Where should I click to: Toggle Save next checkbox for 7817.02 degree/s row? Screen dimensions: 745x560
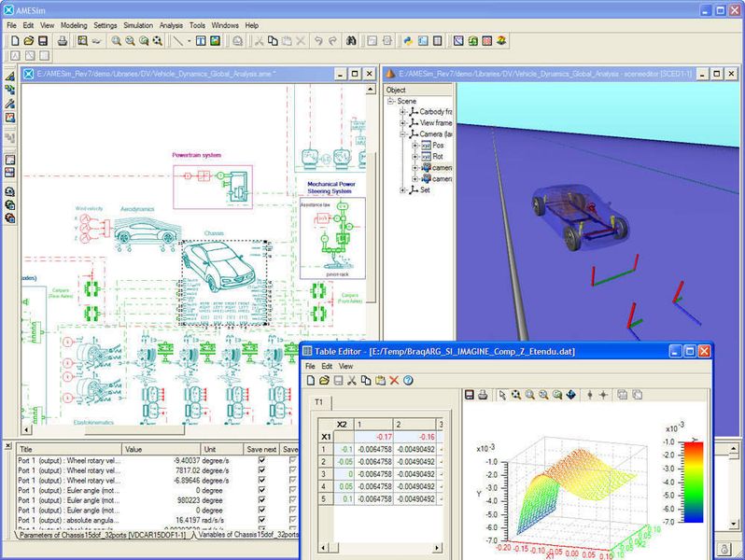point(261,470)
